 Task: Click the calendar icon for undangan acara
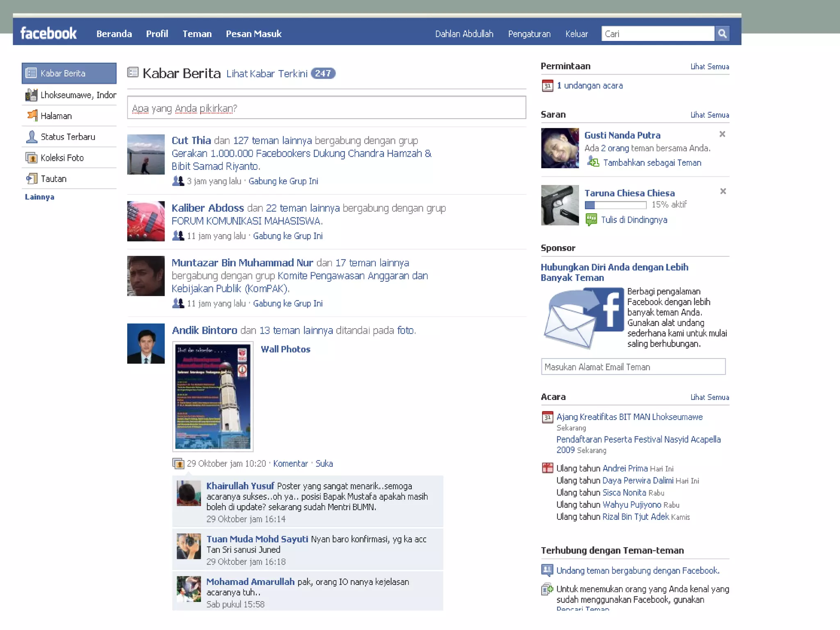(x=547, y=86)
